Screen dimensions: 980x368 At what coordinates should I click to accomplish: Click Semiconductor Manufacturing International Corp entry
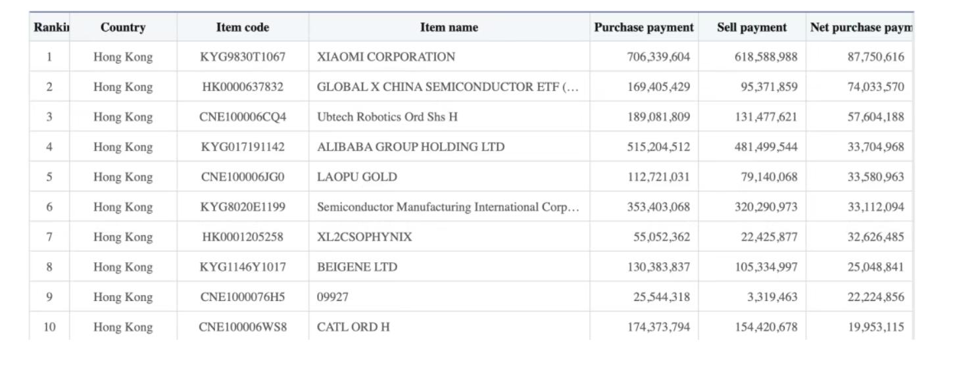coord(448,207)
